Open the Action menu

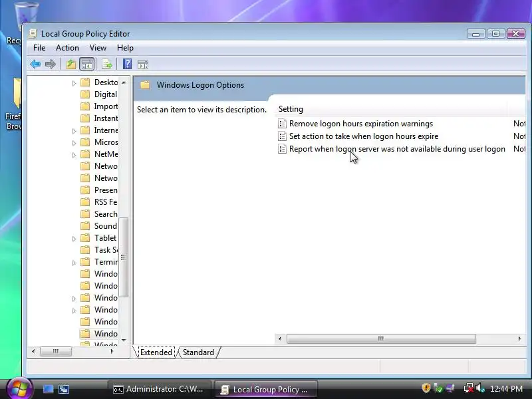point(67,48)
